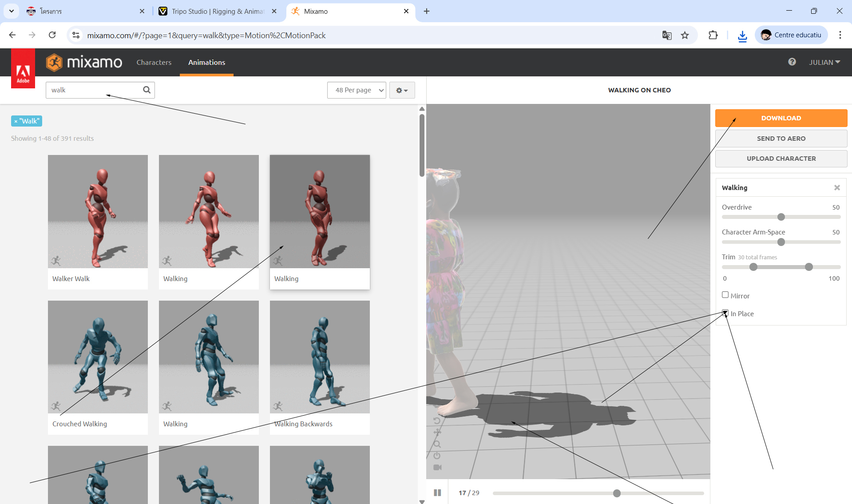
Task: Open browser downloads icon
Action: tap(742, 35)
